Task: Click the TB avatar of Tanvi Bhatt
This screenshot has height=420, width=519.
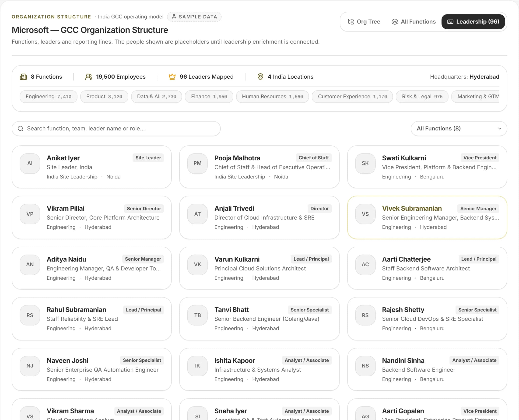Action: click(x=197, y=315)
